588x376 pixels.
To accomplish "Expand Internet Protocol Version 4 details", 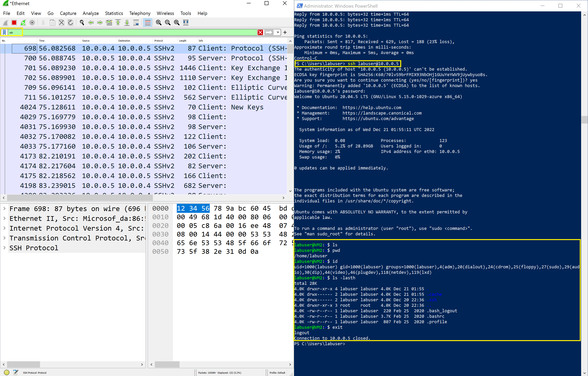I will (x=4, y=229).
